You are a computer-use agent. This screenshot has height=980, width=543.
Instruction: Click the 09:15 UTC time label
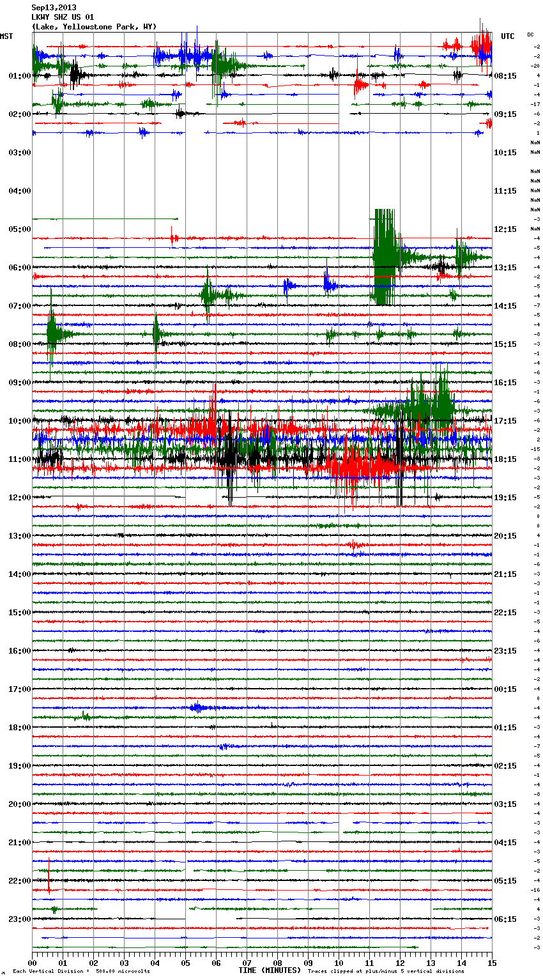[505, 114]
